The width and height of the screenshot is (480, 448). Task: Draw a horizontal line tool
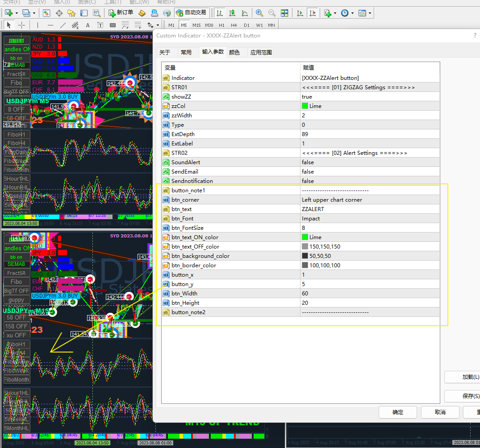pyautogui.click(x=50, y=25)
